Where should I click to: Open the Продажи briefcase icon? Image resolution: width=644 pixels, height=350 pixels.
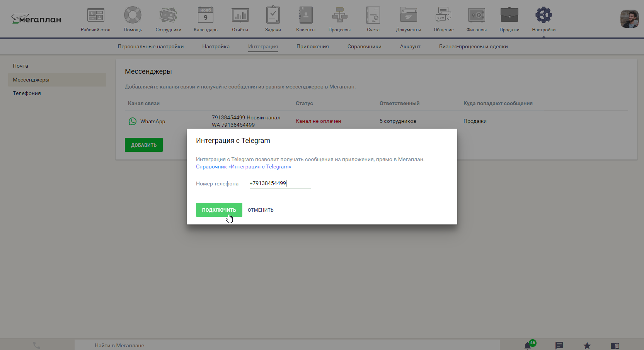tap(509, 15)
